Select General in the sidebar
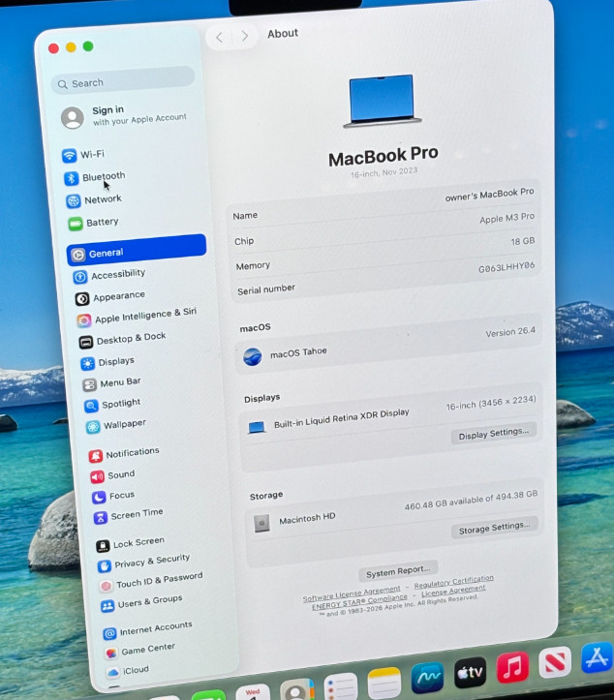The image size is (614, 700). click(137, 250)
